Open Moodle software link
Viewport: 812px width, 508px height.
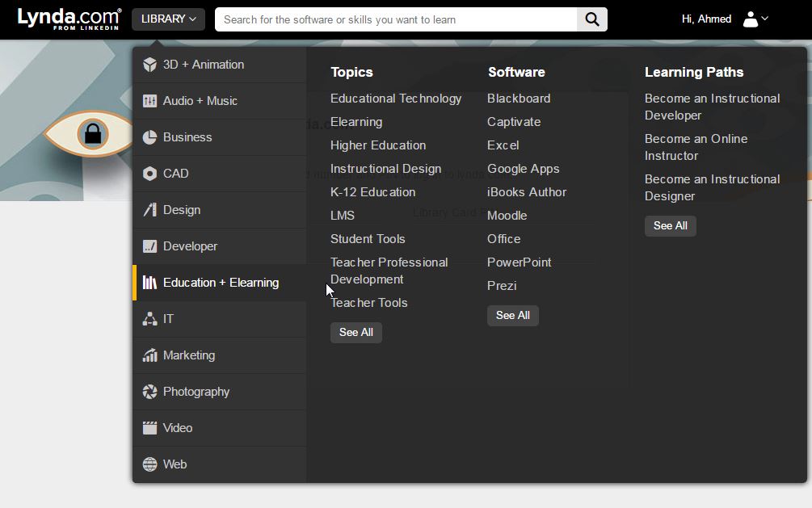coord(507,215)
